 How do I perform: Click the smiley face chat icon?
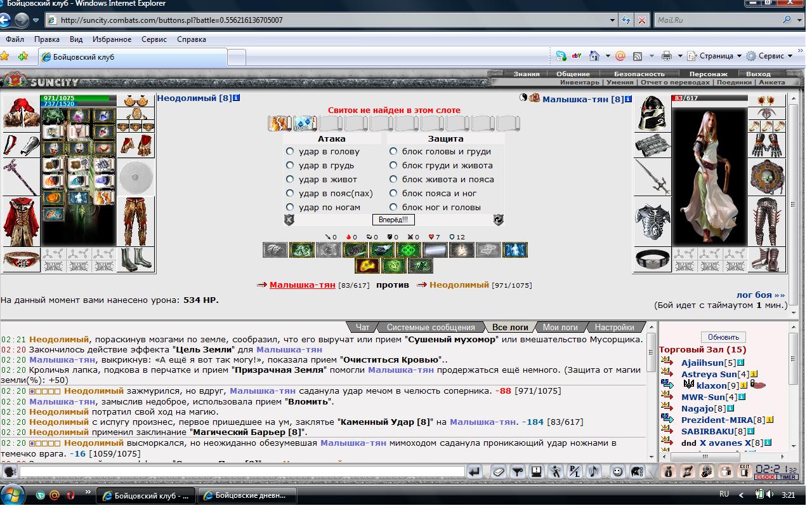tap(617, 472)
